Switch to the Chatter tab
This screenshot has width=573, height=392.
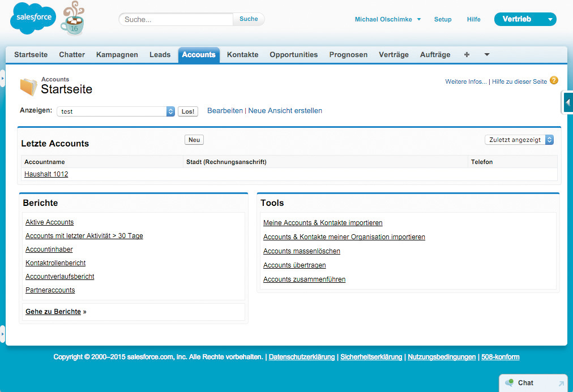click(72, 54)
